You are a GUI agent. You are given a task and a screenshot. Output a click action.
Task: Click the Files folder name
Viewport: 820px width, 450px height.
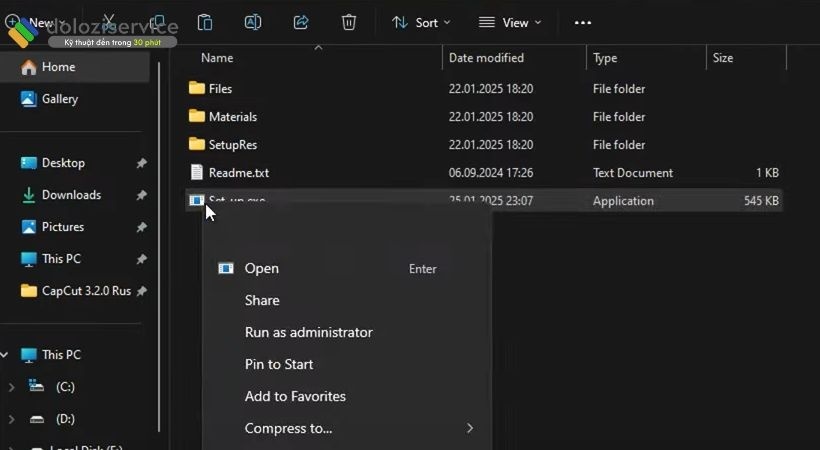click(220, 89)
